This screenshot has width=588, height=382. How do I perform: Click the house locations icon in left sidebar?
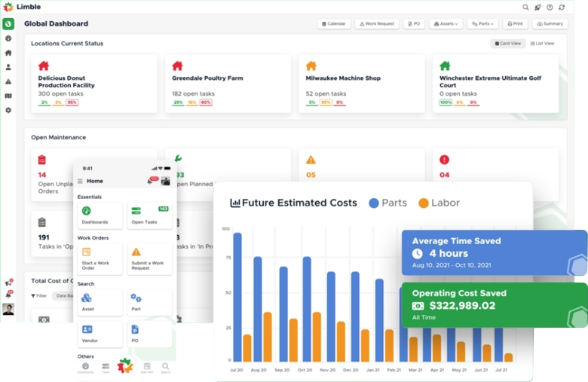(8, 53)
